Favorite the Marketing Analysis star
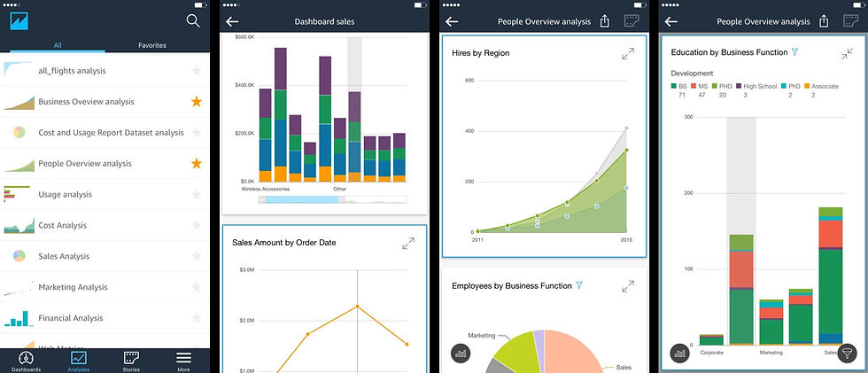868x373 pixels. coord(196,287)
